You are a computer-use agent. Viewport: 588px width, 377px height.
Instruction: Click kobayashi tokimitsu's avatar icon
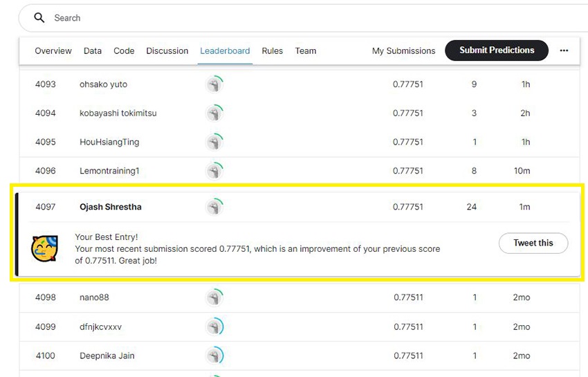tap(214, 113)
